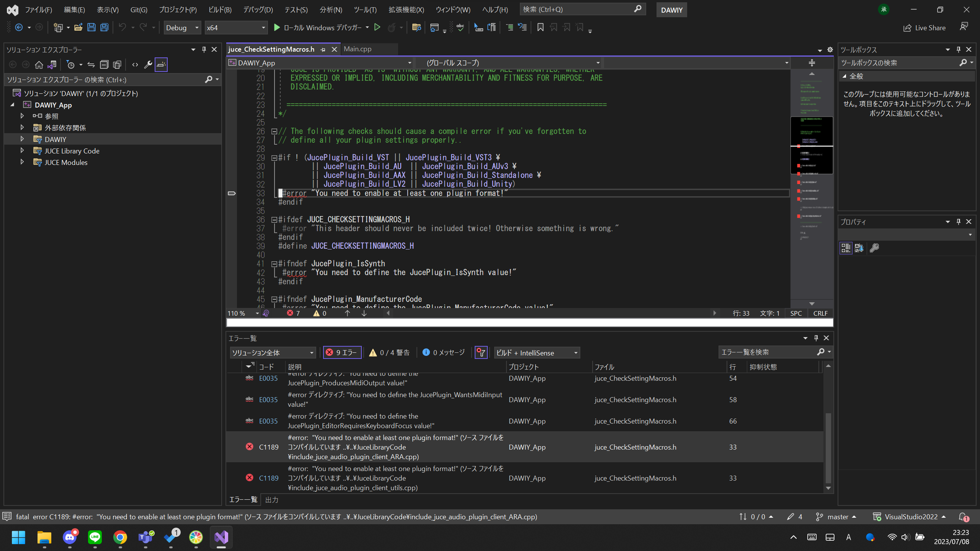Open the notifications bell in status bar

pos(963,517)
